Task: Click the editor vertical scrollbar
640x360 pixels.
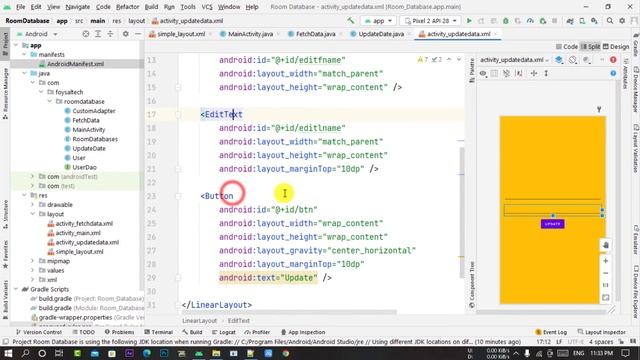Action: pyautogui.click(x=461, y=212)
